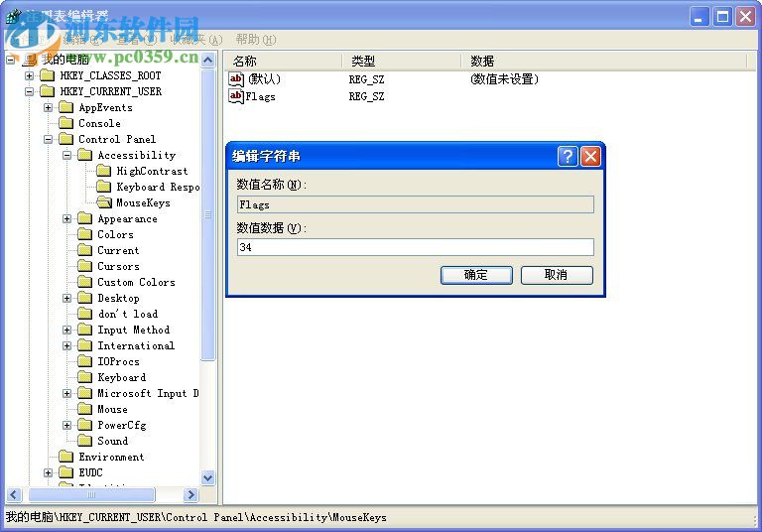
Task: Click the string icon of the Flags value
Action: (236, 96)
